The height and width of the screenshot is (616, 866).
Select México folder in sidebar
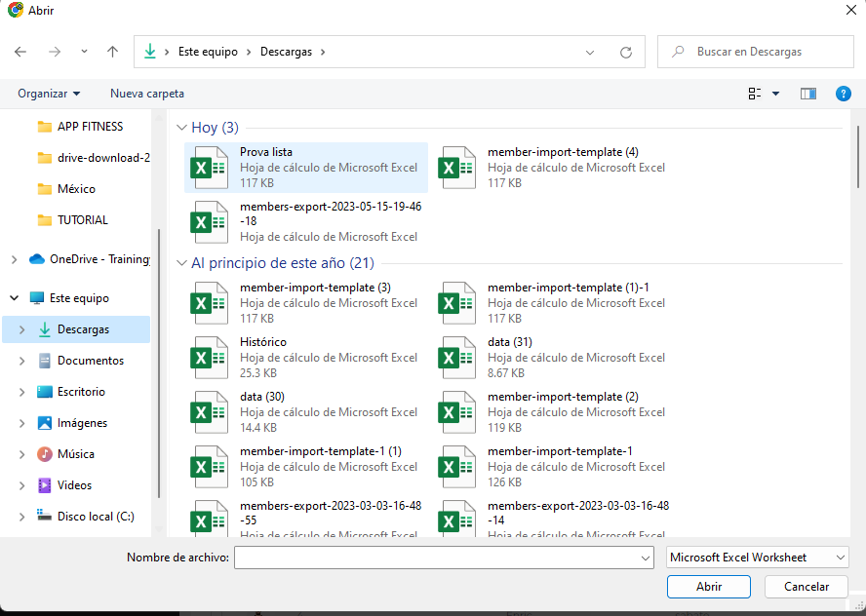click(x=66, y=189)
